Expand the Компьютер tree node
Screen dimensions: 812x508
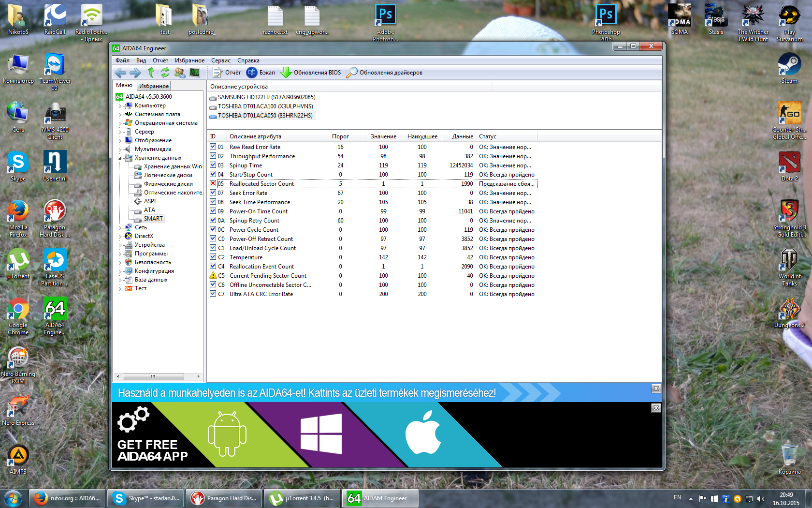pyautogui.click(x=120, y=105)
